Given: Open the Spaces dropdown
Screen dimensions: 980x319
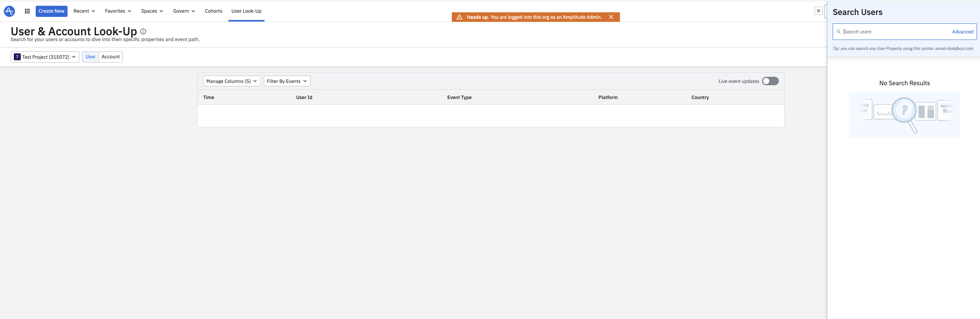Looking at the screenshot, I should 152,11.
